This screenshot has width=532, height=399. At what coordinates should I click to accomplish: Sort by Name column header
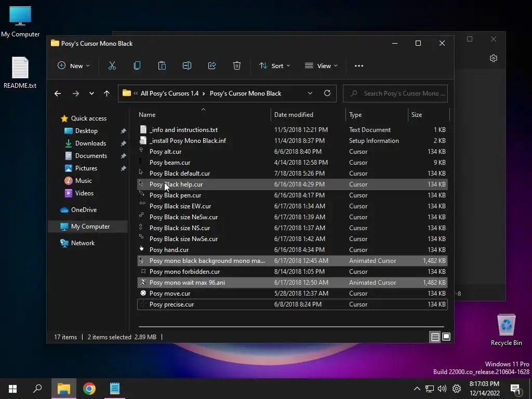203,115
